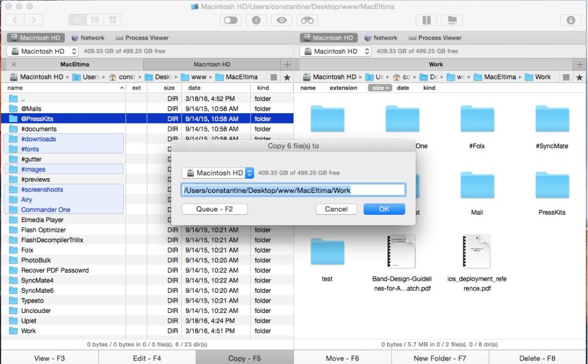The image size is (588, 364).
Task: Close the MacEltima tab
Action: coord(14,64)
